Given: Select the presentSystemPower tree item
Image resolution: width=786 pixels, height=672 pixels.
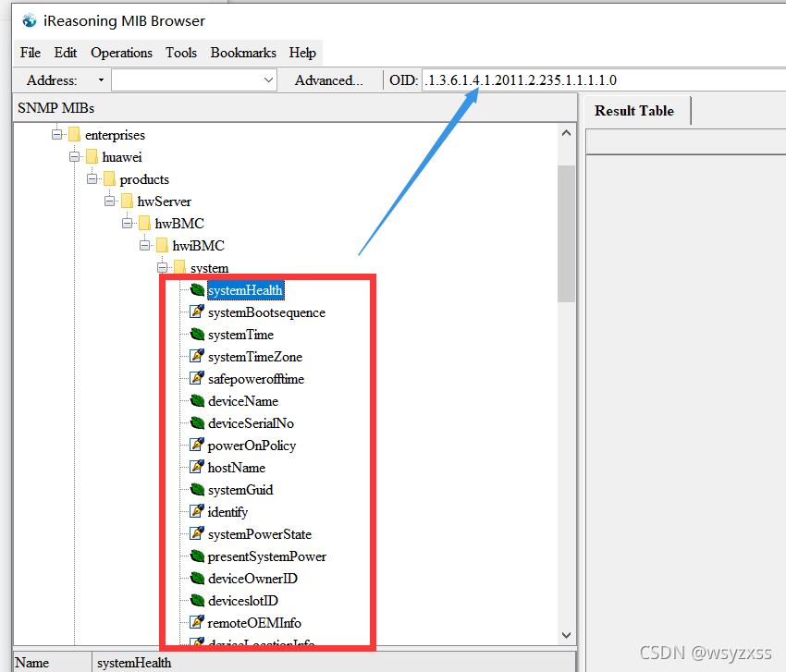Looking at the screenshot, I should (266, 556).
